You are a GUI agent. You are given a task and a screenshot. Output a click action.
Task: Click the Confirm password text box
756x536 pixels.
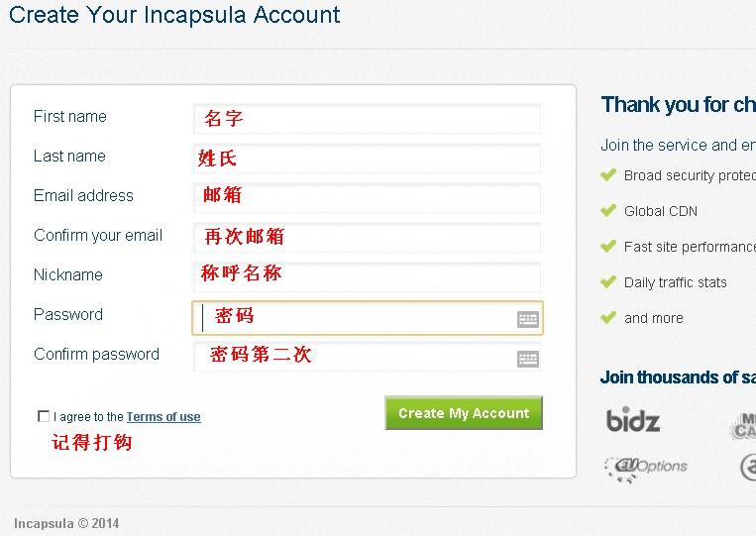pyautogui.click(x=367, y=357)
